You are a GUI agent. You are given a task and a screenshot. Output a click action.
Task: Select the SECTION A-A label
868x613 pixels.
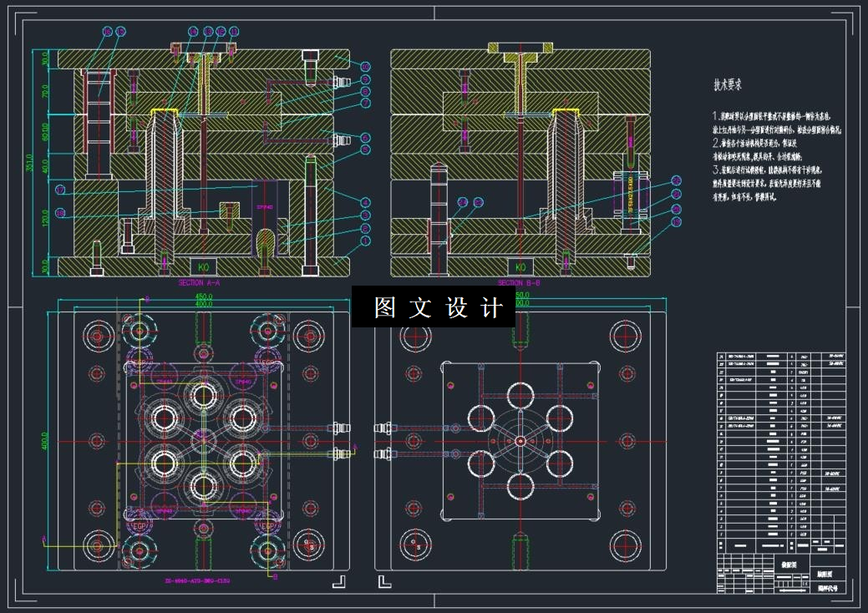[200, 283]
